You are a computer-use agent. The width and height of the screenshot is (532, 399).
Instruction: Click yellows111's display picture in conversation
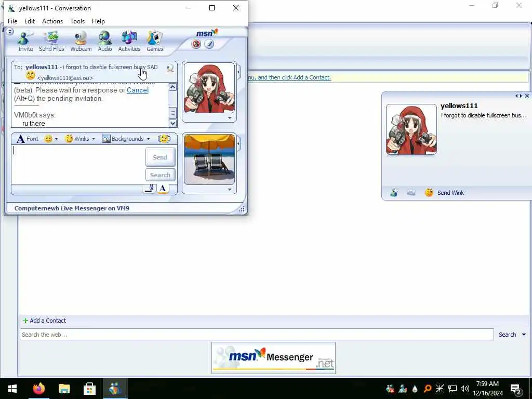point(209,88)
